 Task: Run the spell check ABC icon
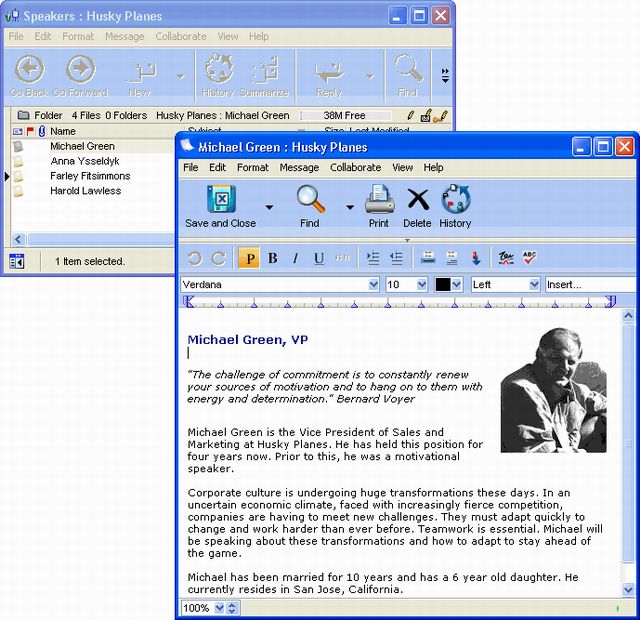[x=529, y=258]
